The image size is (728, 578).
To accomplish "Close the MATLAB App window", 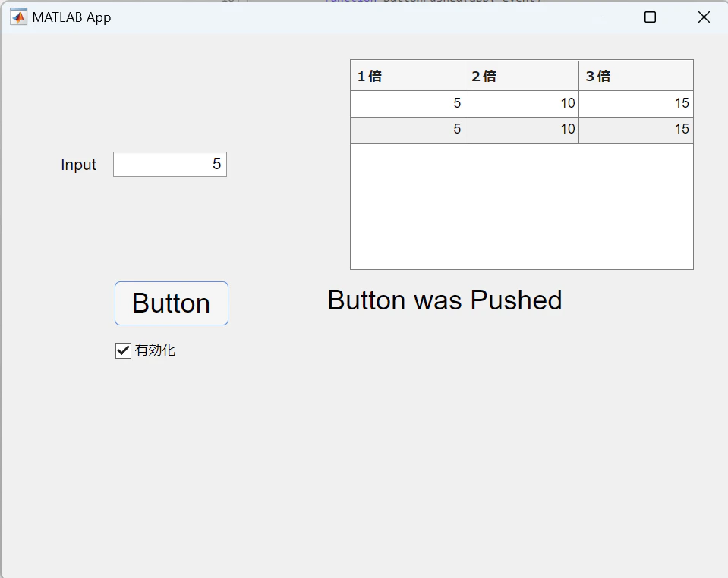I will pyautogui.click(x=704, y=17).
